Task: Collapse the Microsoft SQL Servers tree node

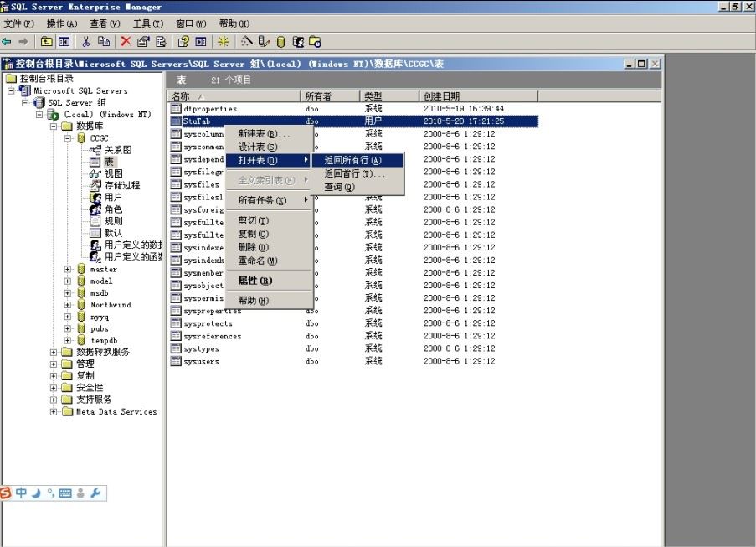Action: pos(11,90)
